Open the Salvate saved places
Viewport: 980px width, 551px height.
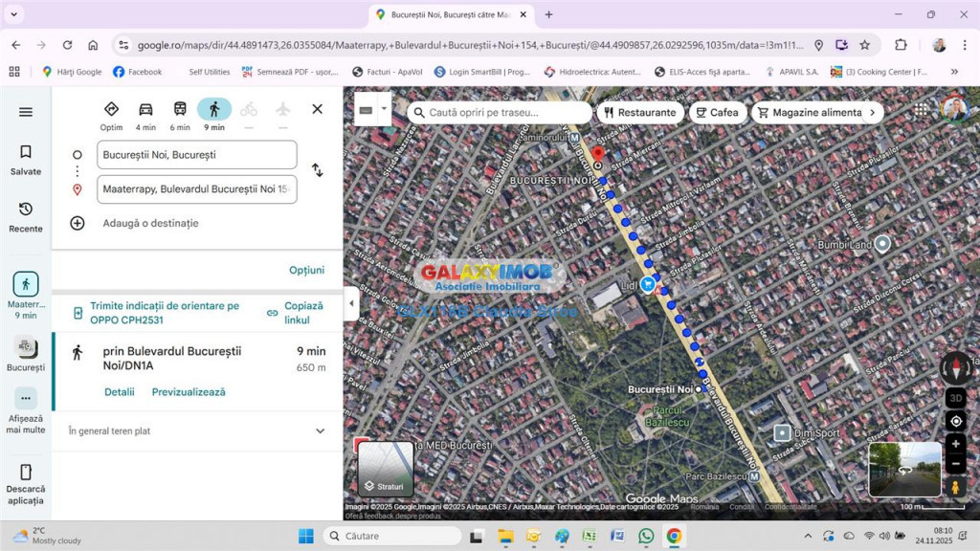tap(26, 159)
